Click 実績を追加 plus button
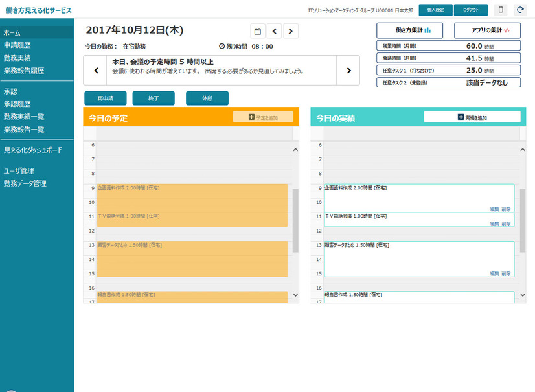Image resolution: width=535 pixels, height=392 pixels. click(472, 117)
